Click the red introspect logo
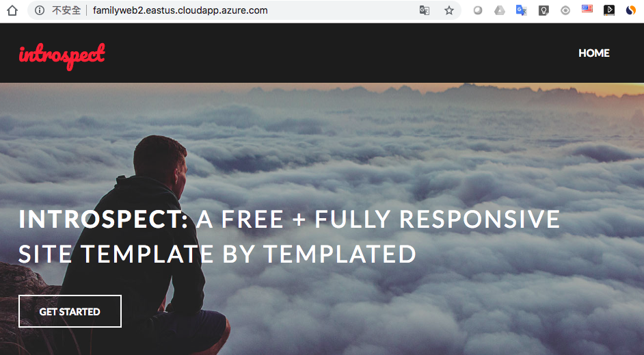Screen dimensions: 644x355 click(x=62, y=56)
